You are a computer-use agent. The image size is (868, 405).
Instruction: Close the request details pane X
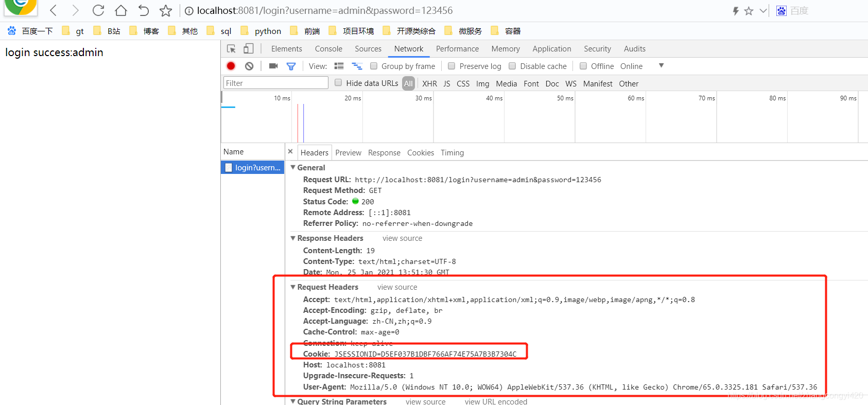[x=290, y=151]
